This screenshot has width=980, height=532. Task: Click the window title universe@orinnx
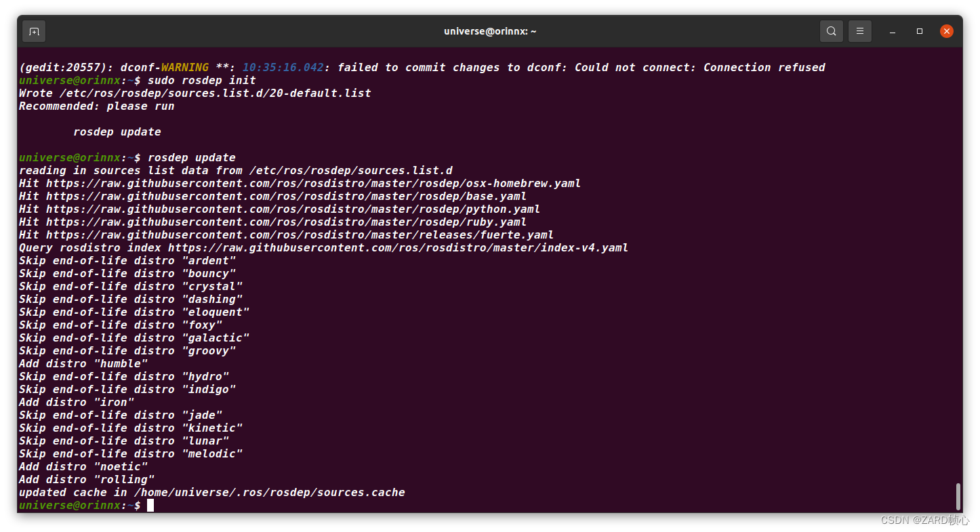pos(490,31)
